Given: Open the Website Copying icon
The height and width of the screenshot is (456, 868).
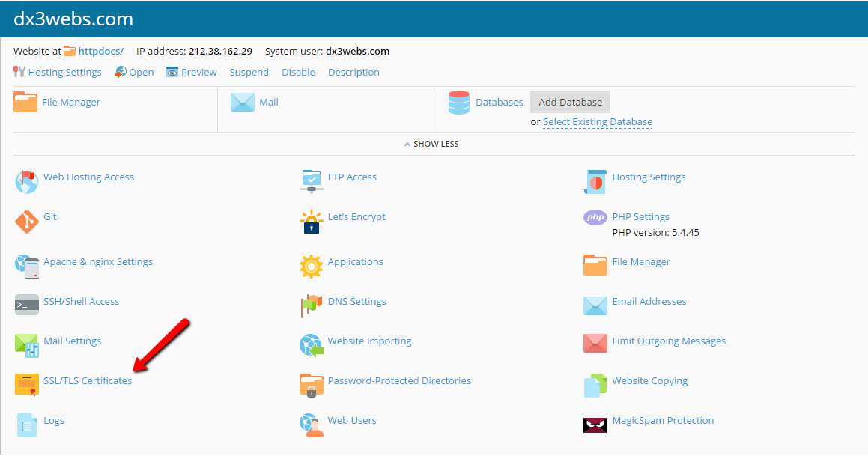Looking at the screenshot, I should (x=595, y=385).
